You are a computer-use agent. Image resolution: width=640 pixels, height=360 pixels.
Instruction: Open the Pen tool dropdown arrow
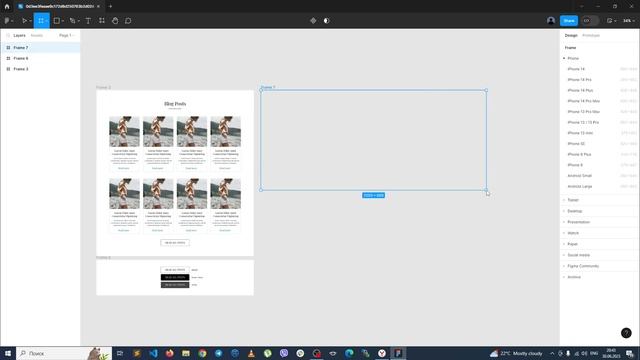pyautogui.click(x=78, y=21)
